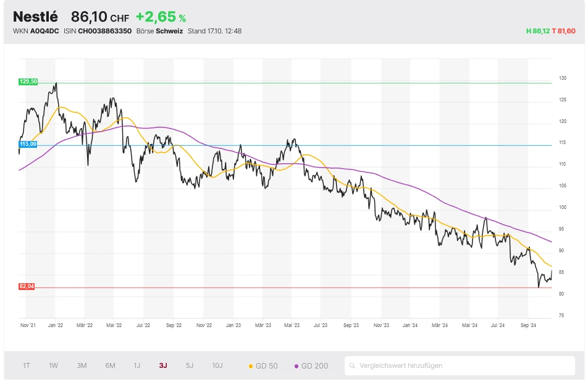Click the daily low T 81,60 value
This screenshot has height=392, width=588.
(565, 31)
